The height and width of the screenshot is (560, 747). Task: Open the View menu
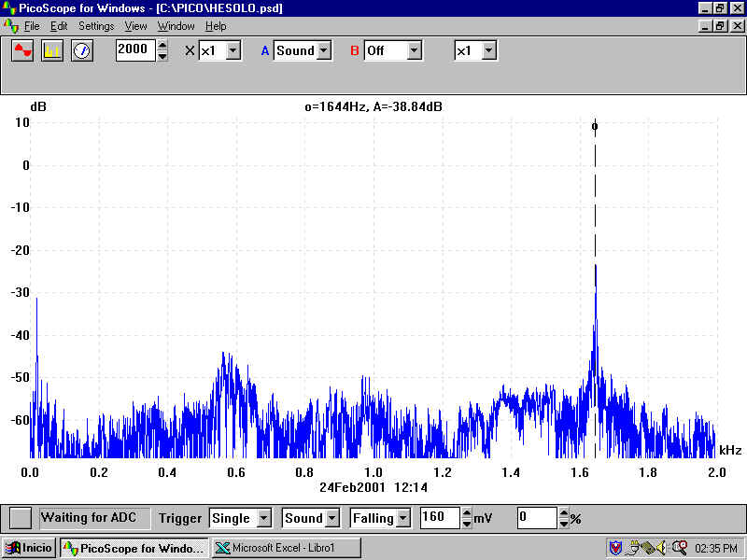[x=135, y=26]
